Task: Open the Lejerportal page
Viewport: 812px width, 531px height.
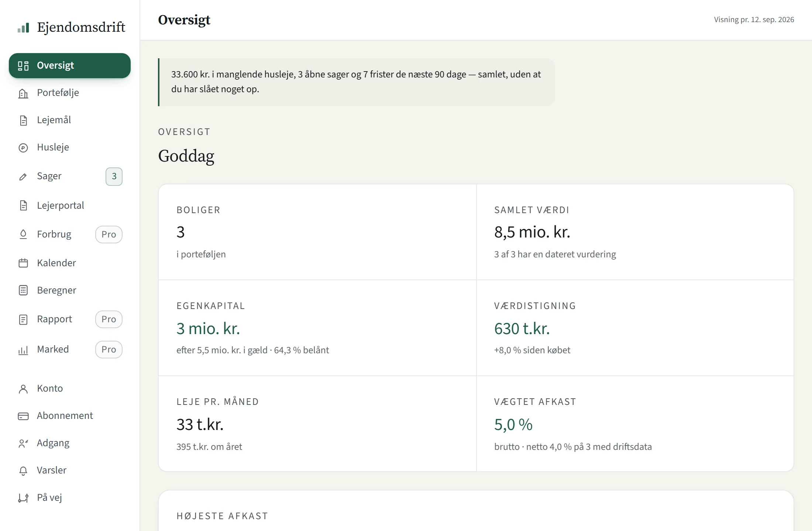Action: coord(70,205)
